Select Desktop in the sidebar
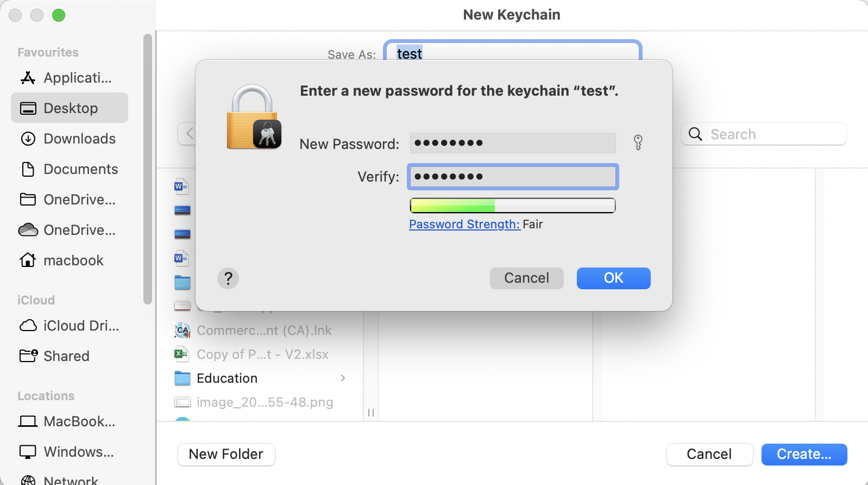868x485 pixels. (x=70, y=108)
